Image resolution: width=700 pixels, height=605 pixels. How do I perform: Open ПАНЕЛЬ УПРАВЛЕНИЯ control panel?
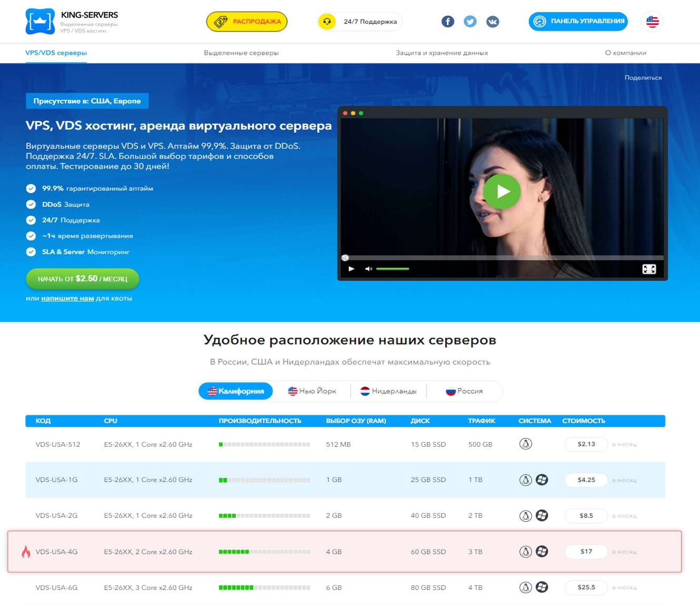pyautogui.click(x=578, y=22)
